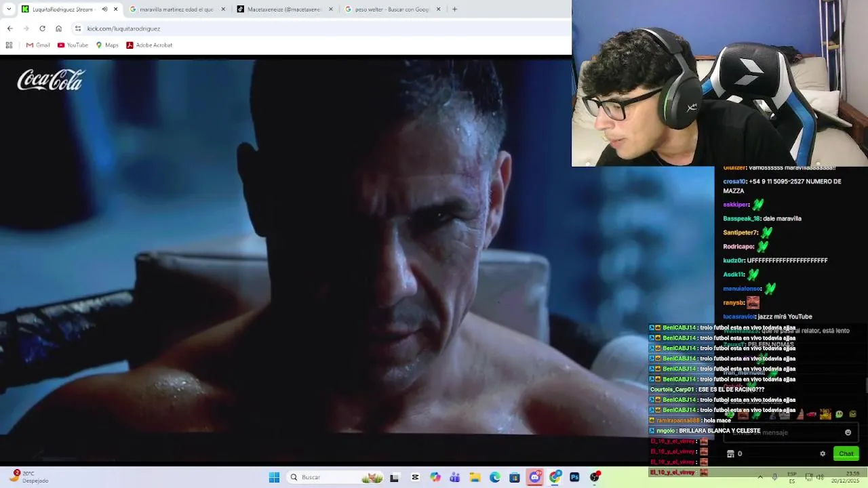
Task: Open a new browser tab
Action: click(454, 9)
